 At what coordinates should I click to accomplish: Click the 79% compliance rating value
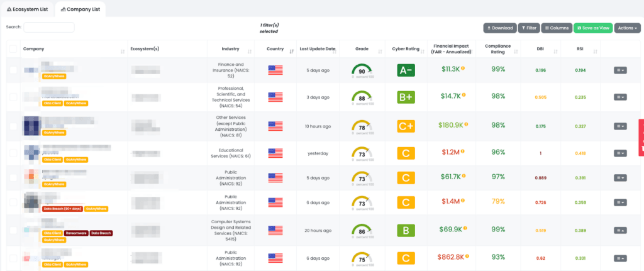[x=498, y=201]
